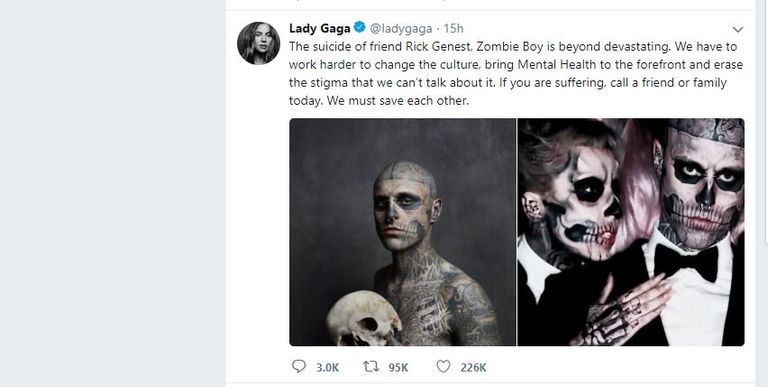The height and width of the screenshot is (387, 768).
Task: Click the held skull in left photo
Action: click(363, 319)
